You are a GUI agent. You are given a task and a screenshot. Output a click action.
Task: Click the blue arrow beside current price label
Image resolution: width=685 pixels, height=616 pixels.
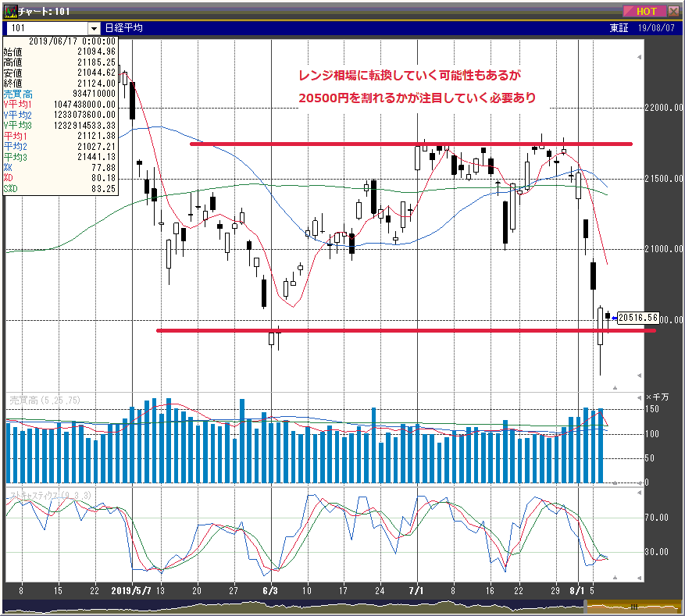[x=613, y=318]
